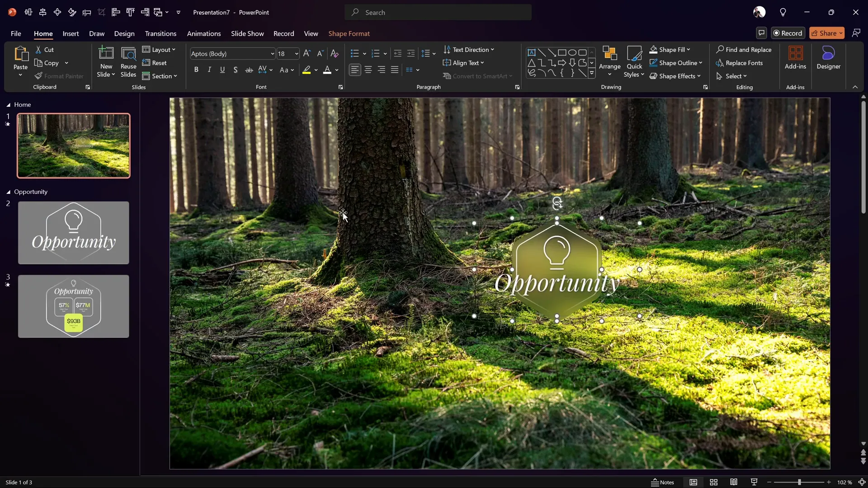This screenshot has height=488, width=868.
Task: Open the Quick Styles gallery
Action: (634, 61)
